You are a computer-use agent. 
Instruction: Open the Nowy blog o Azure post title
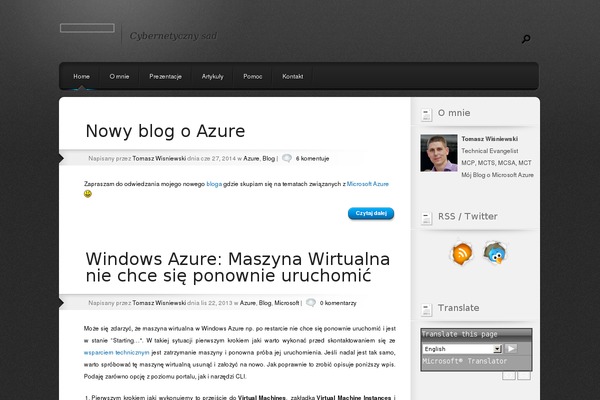tap(165, 131)
